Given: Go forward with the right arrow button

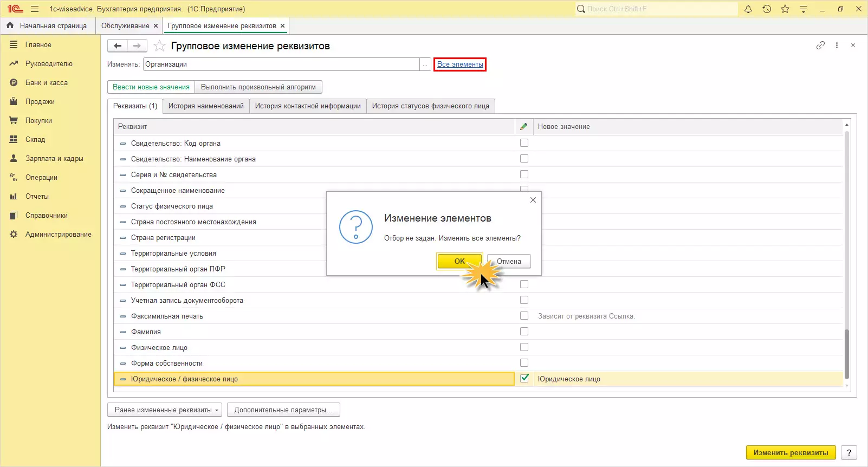Looking at the screenshot, I should [x=137, y=46].
